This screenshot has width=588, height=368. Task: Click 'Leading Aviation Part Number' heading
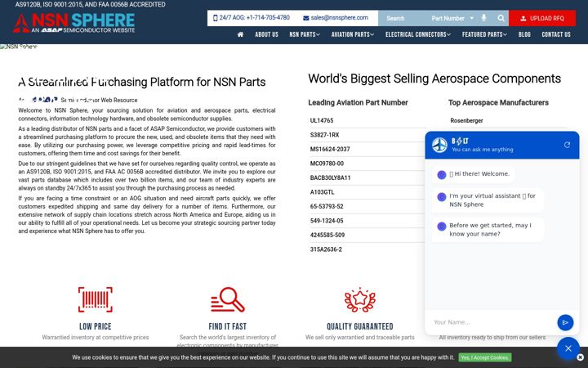(358, 102)
